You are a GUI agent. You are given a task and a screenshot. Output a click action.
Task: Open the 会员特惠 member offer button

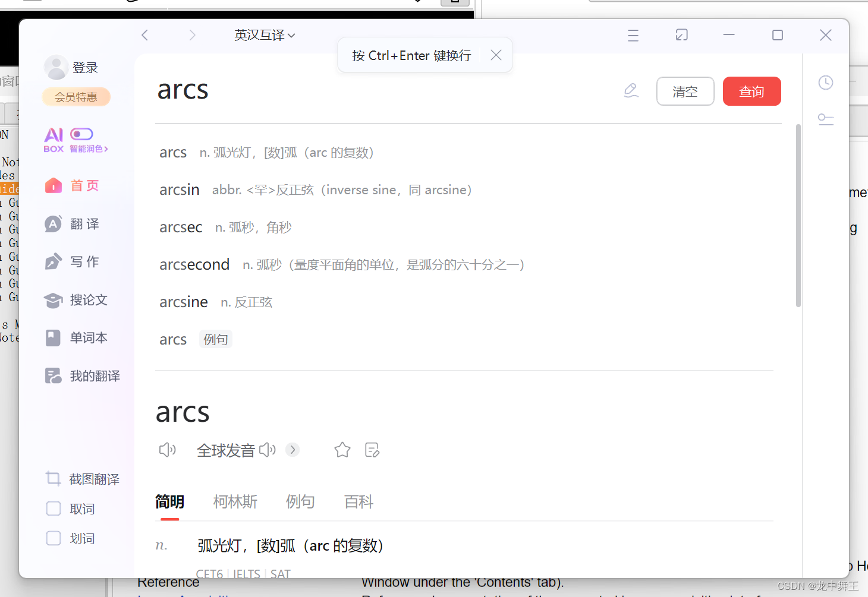[76, 97]
